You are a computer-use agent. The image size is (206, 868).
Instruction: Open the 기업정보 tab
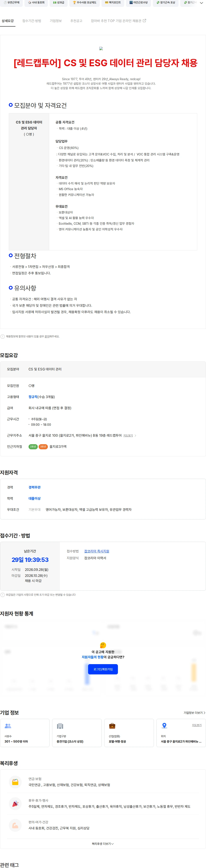(56, 21)
